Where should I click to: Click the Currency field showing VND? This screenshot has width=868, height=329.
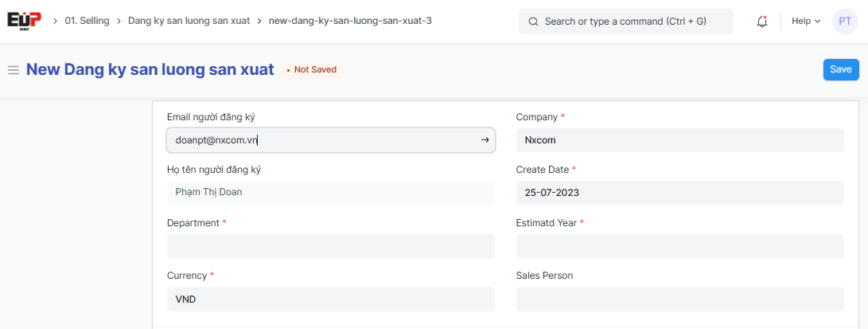pyautogui.click(x=330, y=299)
